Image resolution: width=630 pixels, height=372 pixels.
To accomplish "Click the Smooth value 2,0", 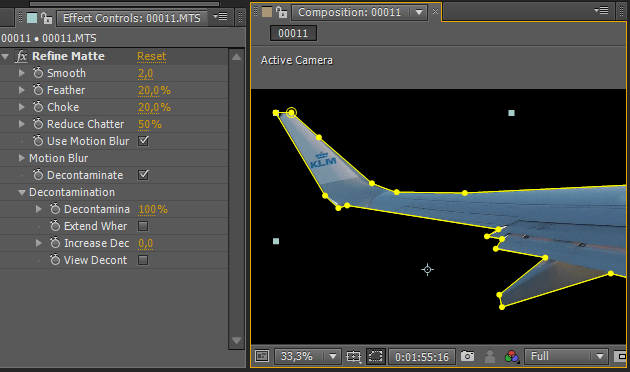I will [145, 74].
